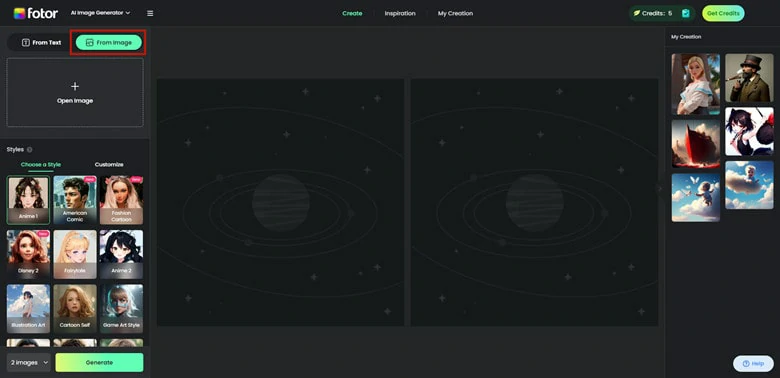Click the right placeholder image canvas

pyautogui.click(x=534, y=202)
